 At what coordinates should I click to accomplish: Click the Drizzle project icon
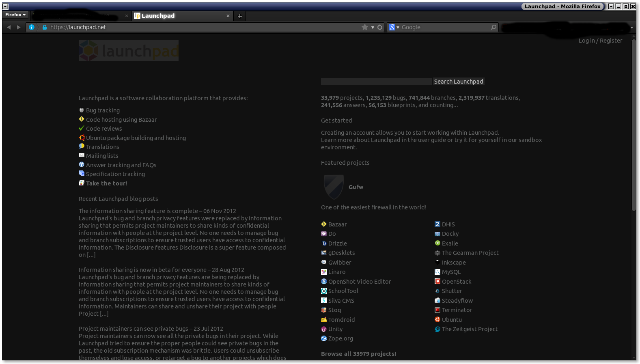point(324,243)
